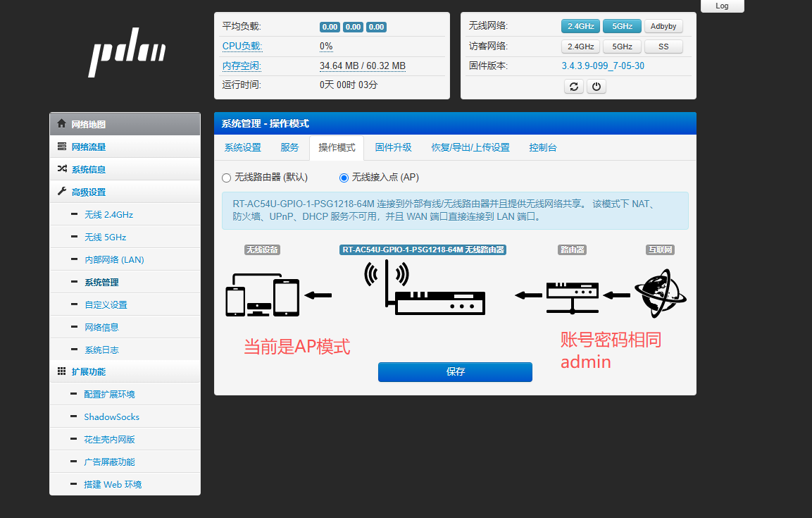Viewport: 812px width, 518px height.
Task: Click the refresh icon under firmware version
Action: [574, 87]
